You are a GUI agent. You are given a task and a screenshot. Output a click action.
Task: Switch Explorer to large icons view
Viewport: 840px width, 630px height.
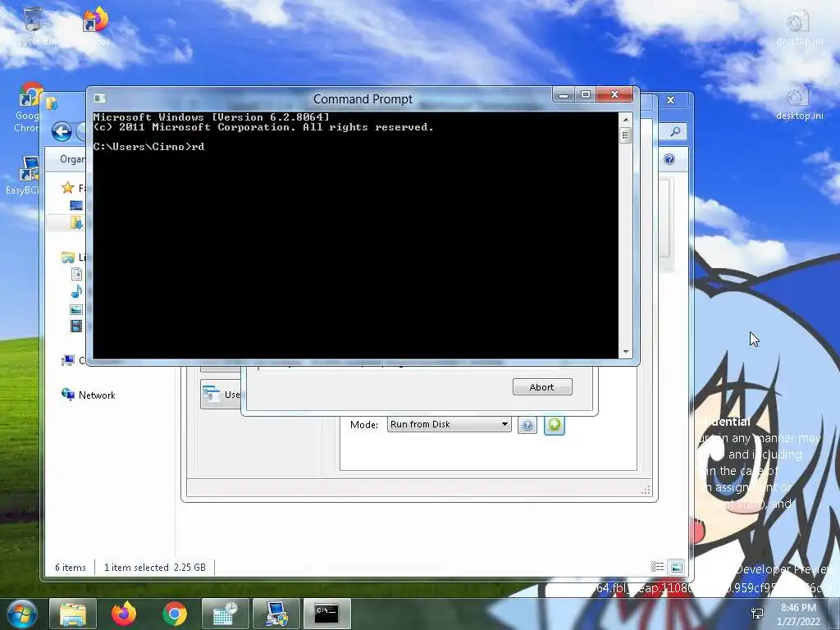[676, 567]
